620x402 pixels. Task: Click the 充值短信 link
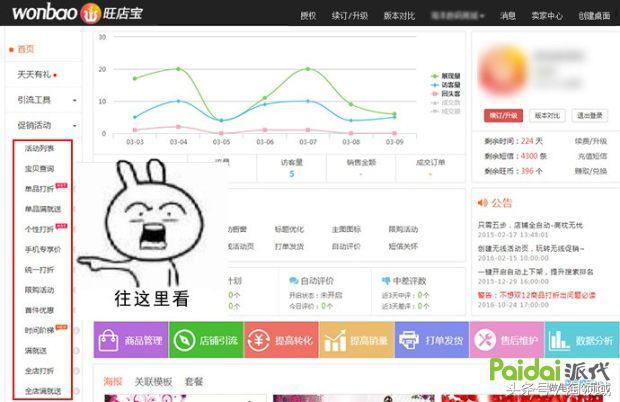click(592, 156)
